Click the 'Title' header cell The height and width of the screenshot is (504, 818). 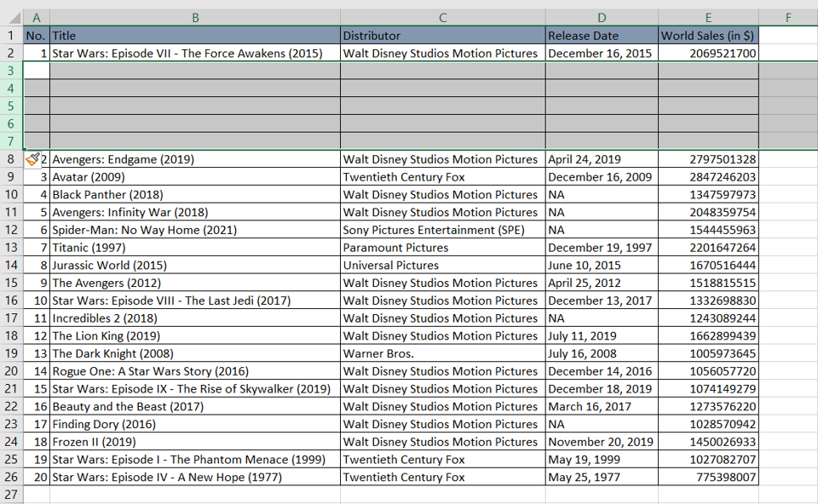pyautogui.click(x=195, y=36)
